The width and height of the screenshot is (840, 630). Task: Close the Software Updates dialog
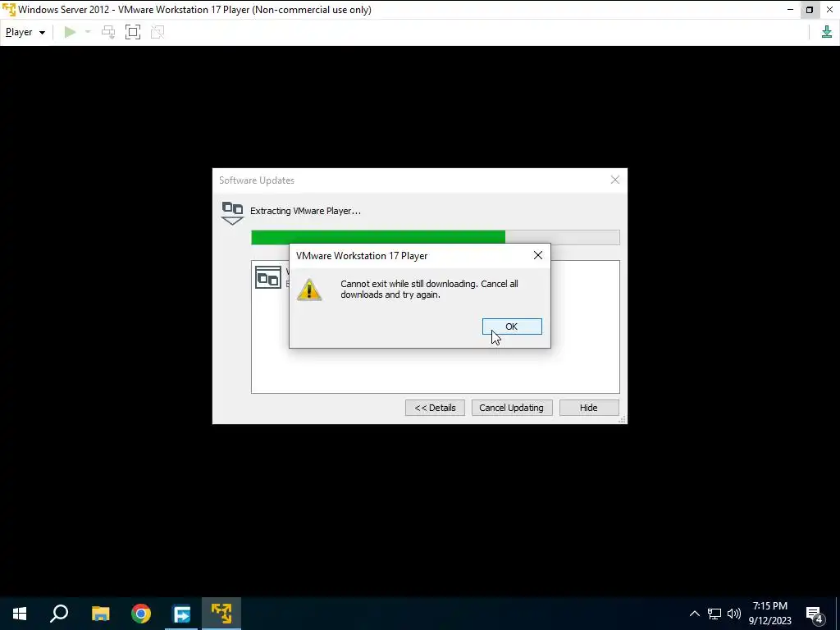point(615,180)
